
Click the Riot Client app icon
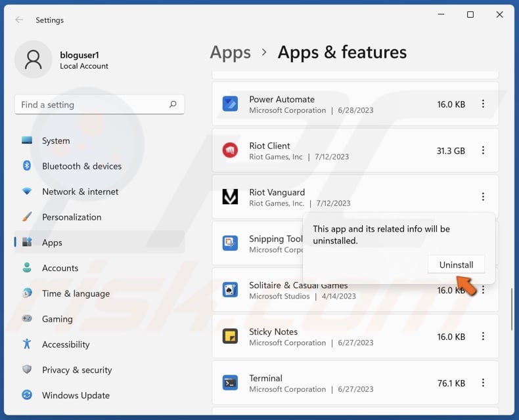click(230, 150)
